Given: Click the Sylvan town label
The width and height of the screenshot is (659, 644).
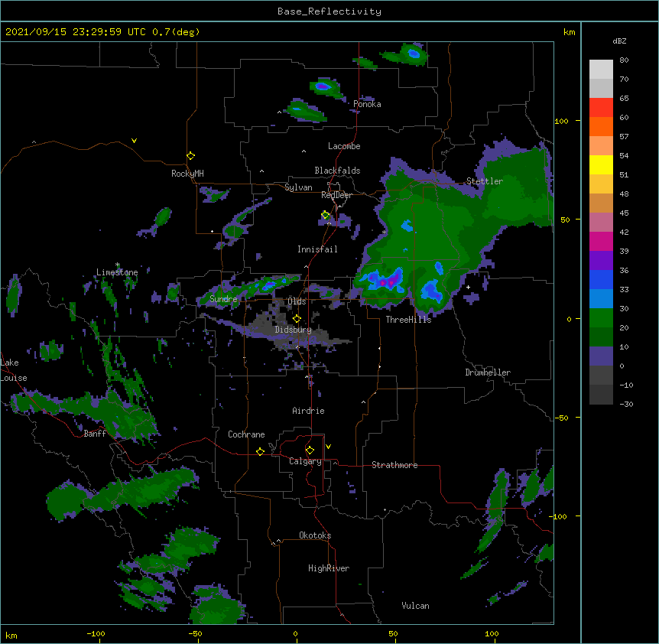Looking at the screenshot, I should click(298, 187).
